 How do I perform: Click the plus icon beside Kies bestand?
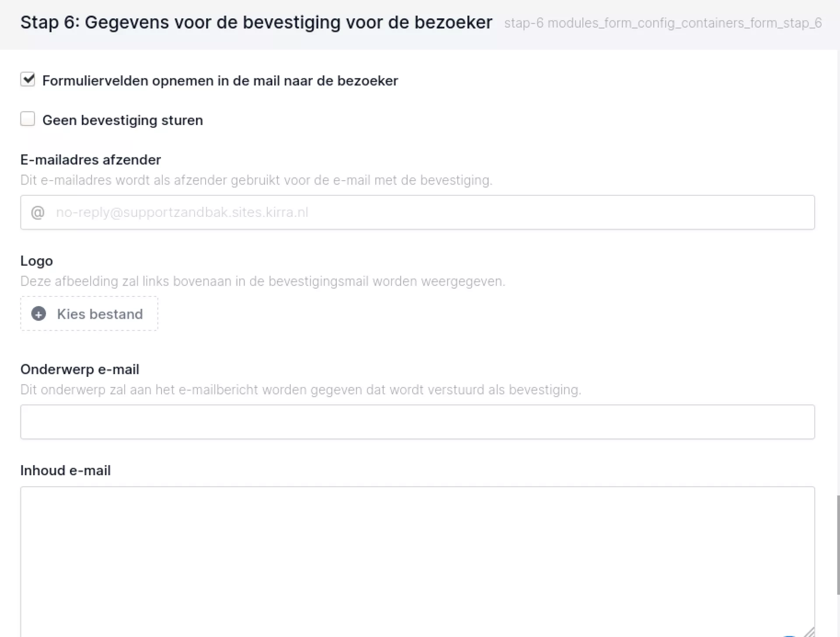pyautogui.click(x=38, y=314)
